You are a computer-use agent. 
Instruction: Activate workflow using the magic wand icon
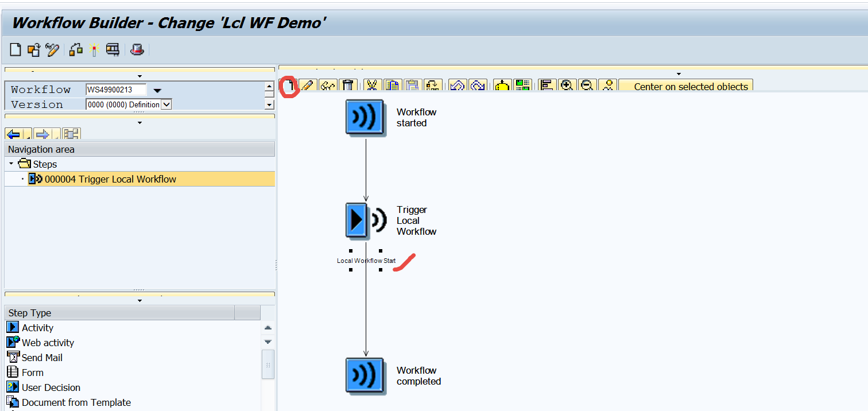94,50
